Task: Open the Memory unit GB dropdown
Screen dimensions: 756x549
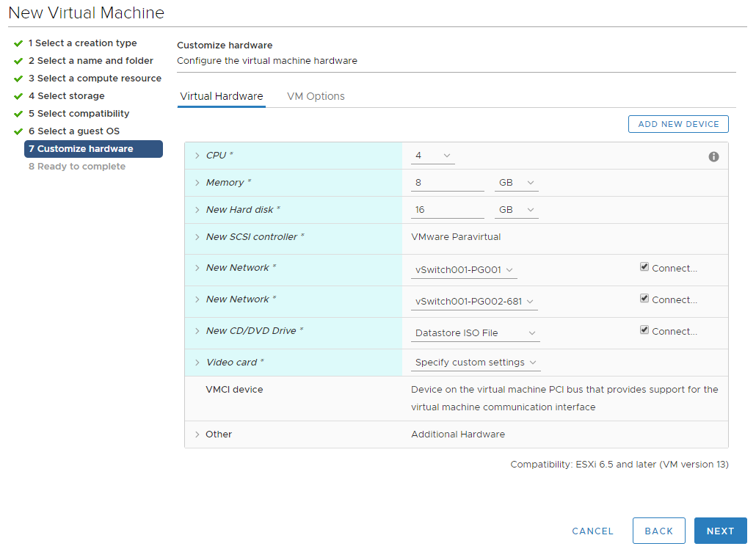Action: [x=516, y=183]
